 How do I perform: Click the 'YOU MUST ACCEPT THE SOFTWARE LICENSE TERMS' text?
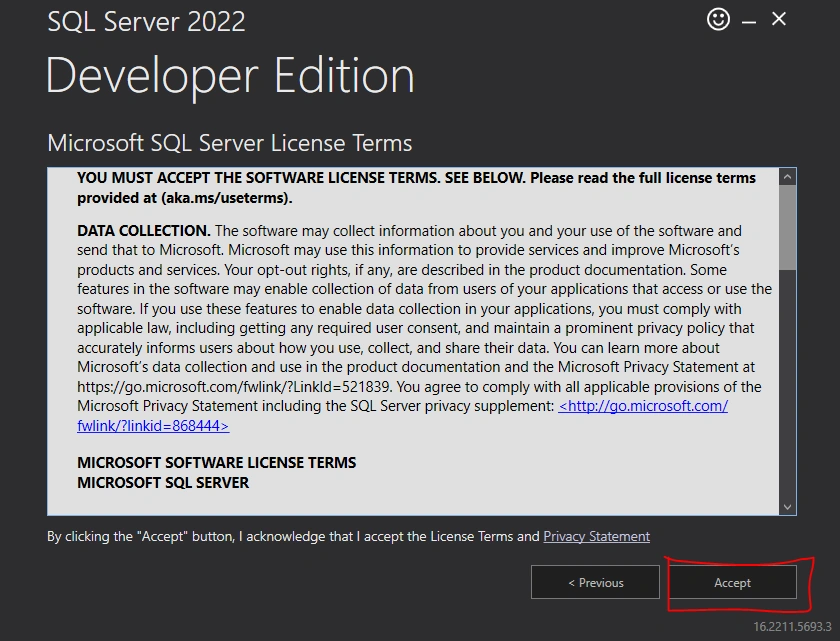coord(258,178)
